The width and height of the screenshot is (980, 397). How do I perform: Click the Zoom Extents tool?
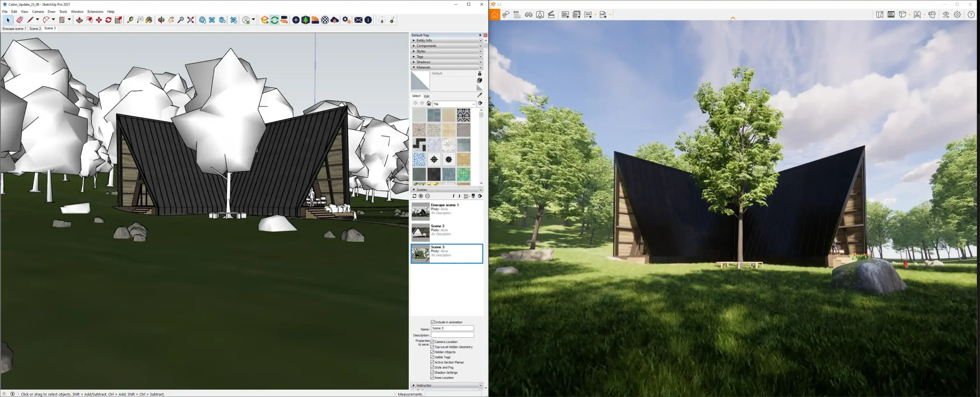(191, 20)
